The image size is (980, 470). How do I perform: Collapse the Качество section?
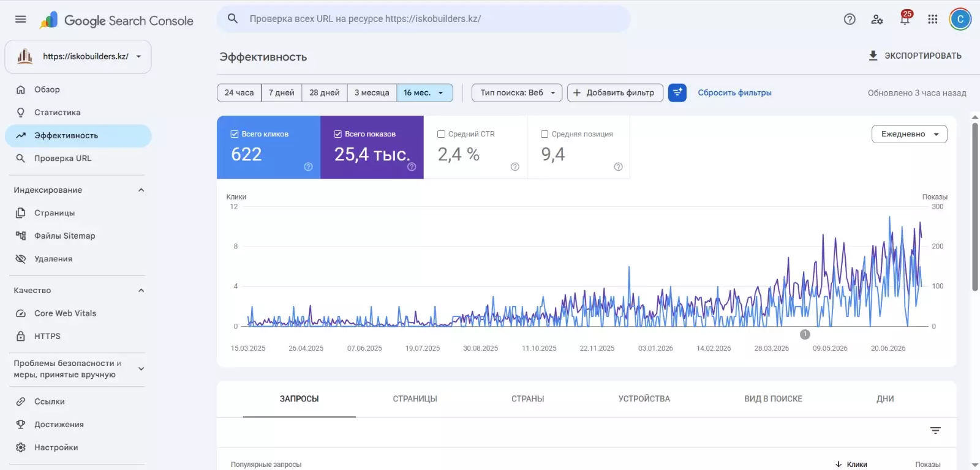tap(141, 291)
